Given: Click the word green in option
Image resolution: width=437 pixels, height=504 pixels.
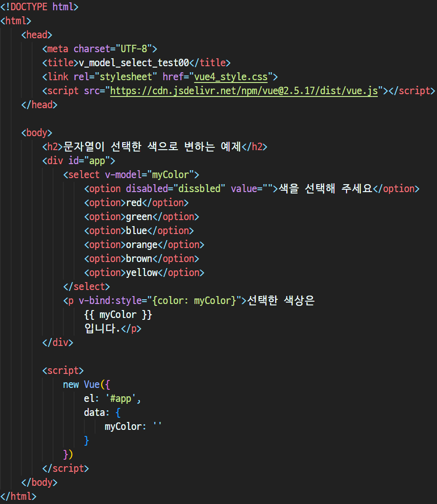Looking at the screenshot, I should (x=139, y=217).
